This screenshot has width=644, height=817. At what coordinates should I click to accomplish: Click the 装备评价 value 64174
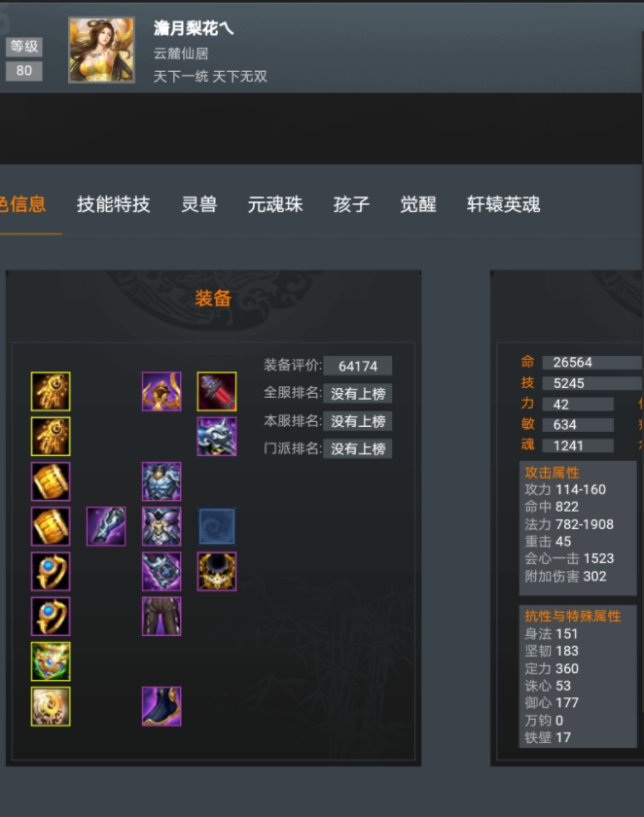click(357, 366)
